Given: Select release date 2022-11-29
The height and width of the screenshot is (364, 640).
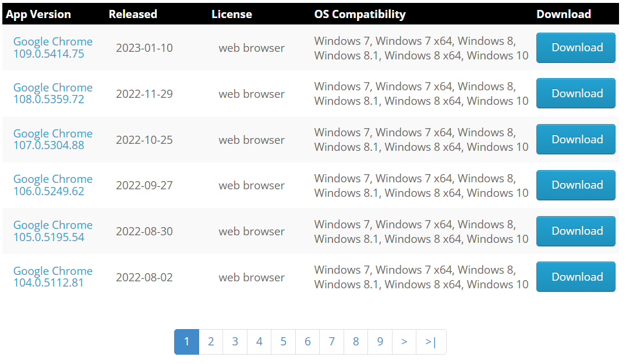Looking at the screenshot, I should click(144, 94).
